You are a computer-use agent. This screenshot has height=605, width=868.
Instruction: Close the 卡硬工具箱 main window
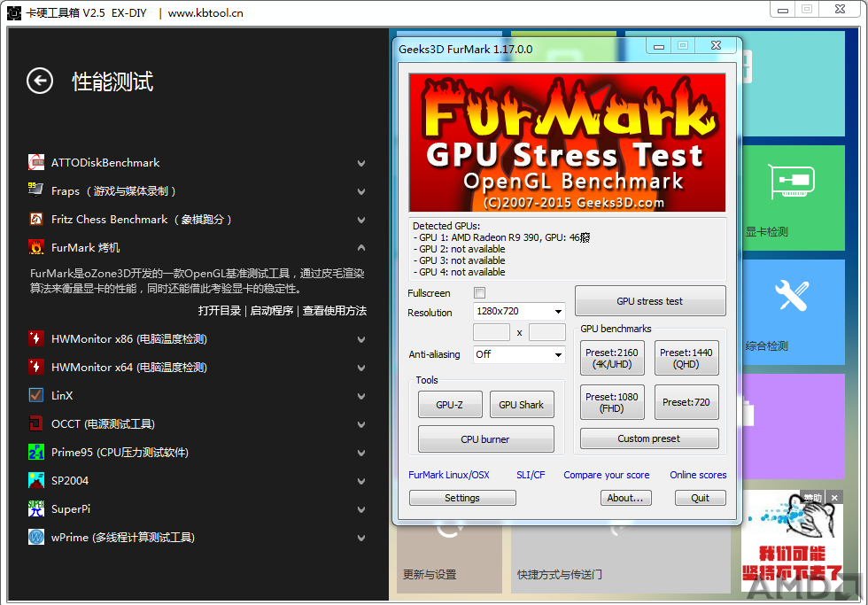pyautogui.click(x=841, y=10)
